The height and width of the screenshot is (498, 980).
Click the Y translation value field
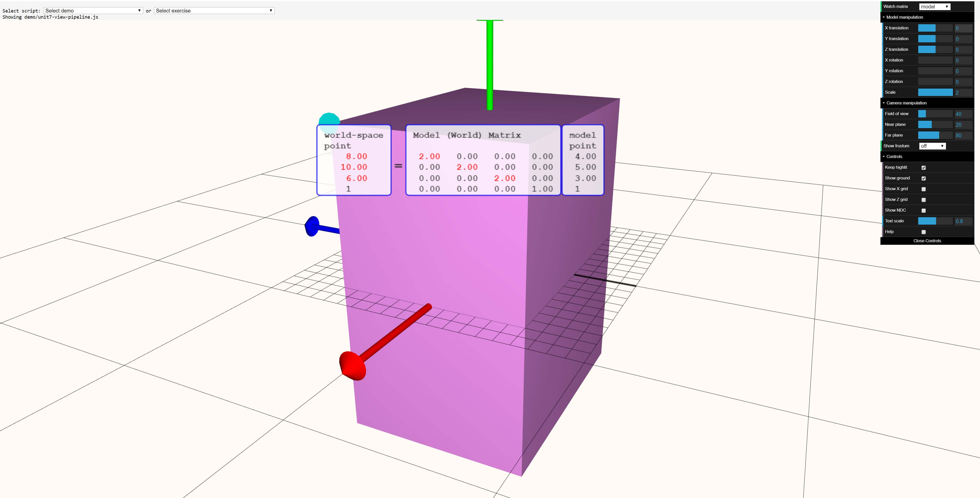pyautogui.click(x=963, y=39)
